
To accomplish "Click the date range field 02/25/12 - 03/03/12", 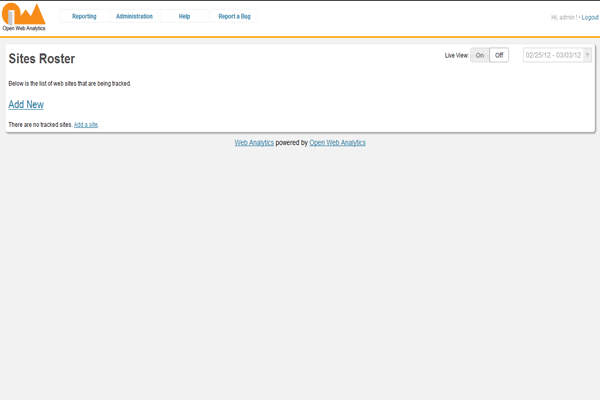I will (552, 55).
